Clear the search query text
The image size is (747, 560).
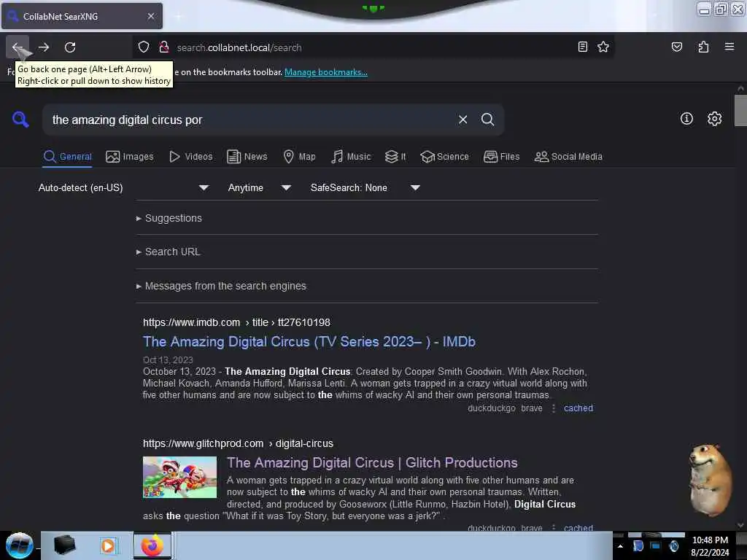462,120
